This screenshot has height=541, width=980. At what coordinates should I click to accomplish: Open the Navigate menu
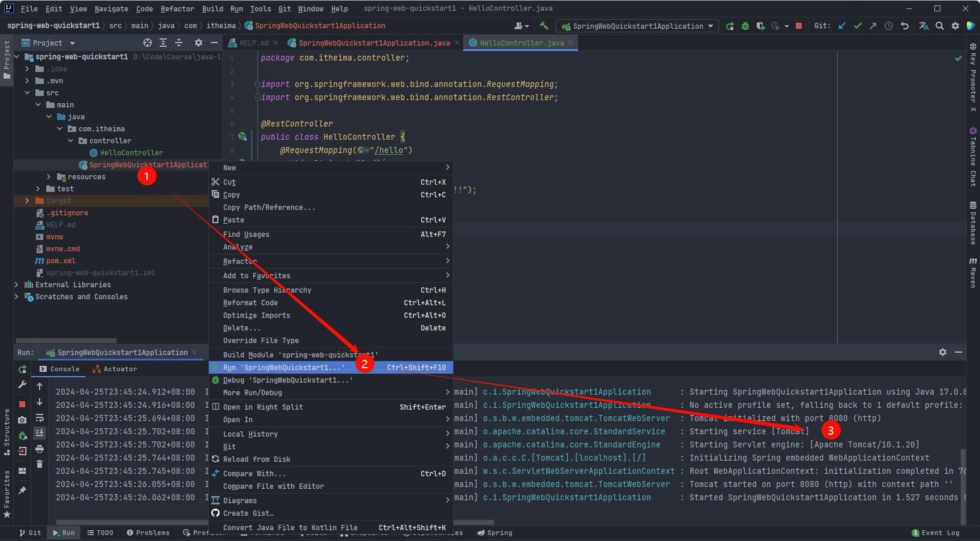(111, 8)
